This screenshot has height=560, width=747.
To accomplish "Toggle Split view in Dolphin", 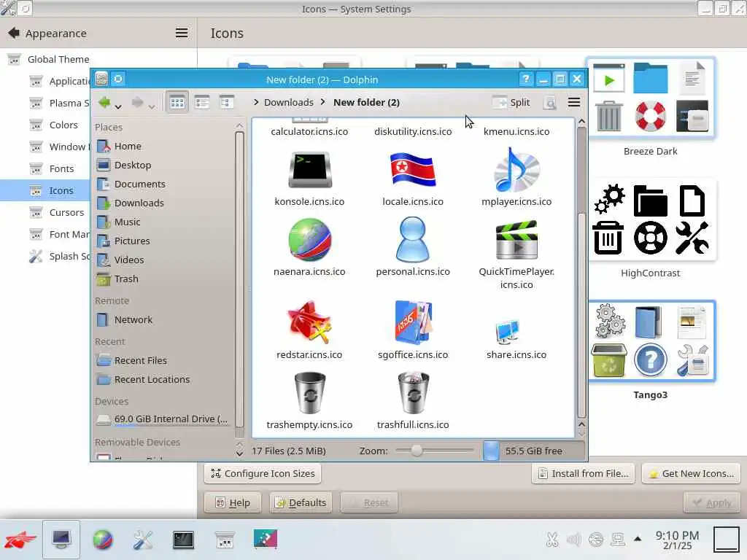I will pos(511,102).
